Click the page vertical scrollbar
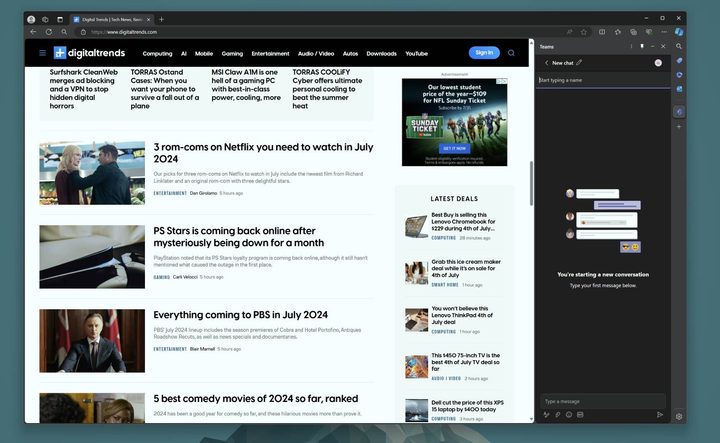The width and height of the screenshot is (720, 443). [531, 184]
